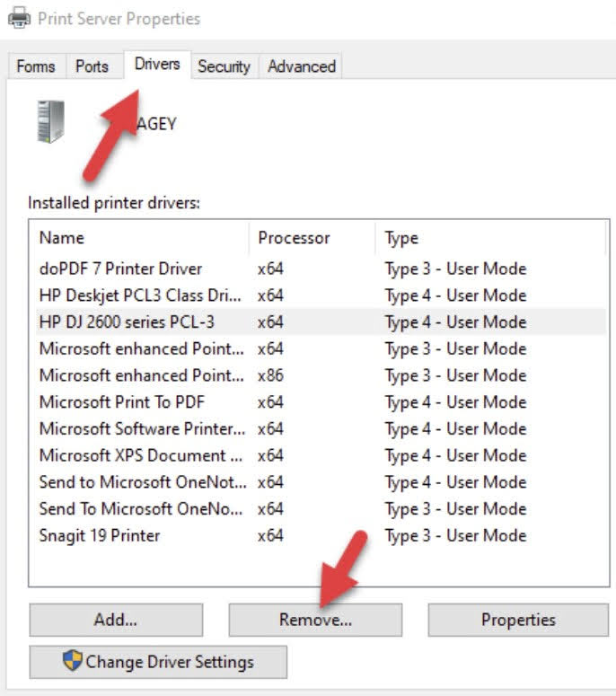The width and height of the screenshot is (616, 696).
Task: Click Type 3 cell of Snagit 19 Printer
Action: click(456, 535)
